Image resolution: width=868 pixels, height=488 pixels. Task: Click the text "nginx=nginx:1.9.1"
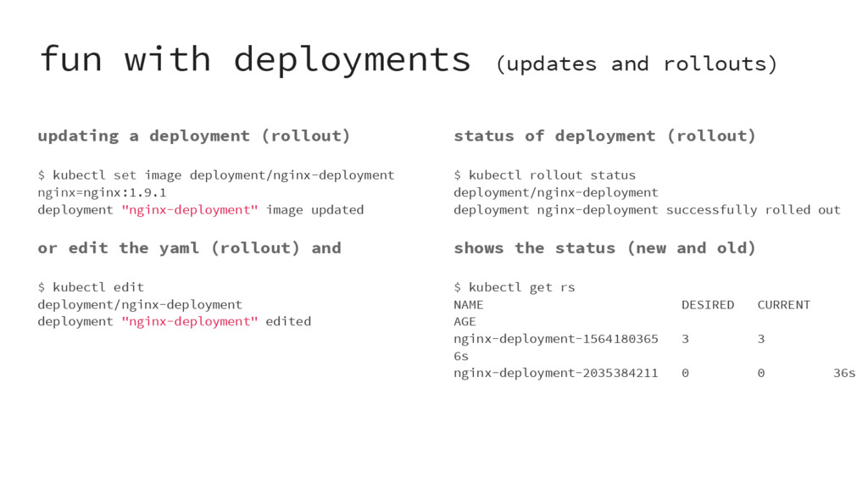click(x=102, y=192)
